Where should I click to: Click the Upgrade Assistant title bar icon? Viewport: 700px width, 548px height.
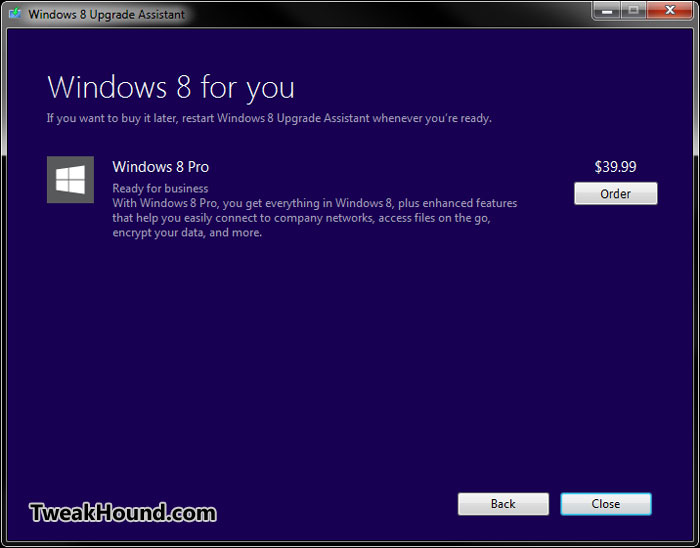click(15, 13)
